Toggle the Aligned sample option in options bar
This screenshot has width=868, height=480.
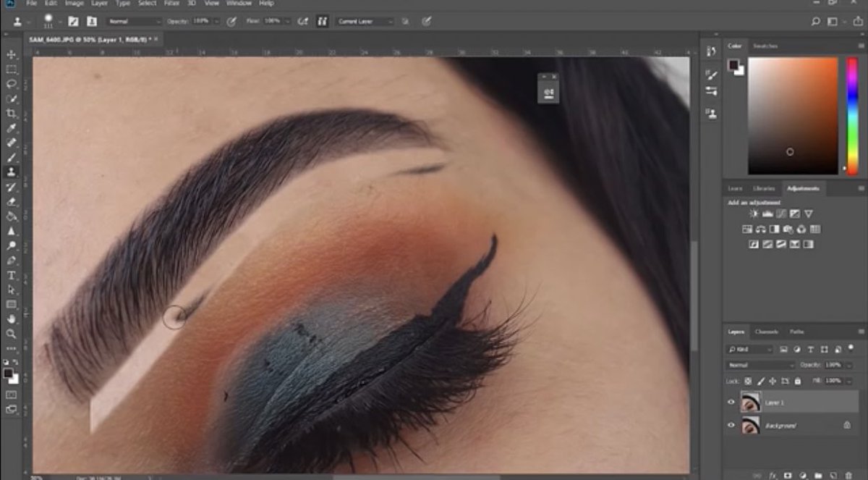coord(322,22)
